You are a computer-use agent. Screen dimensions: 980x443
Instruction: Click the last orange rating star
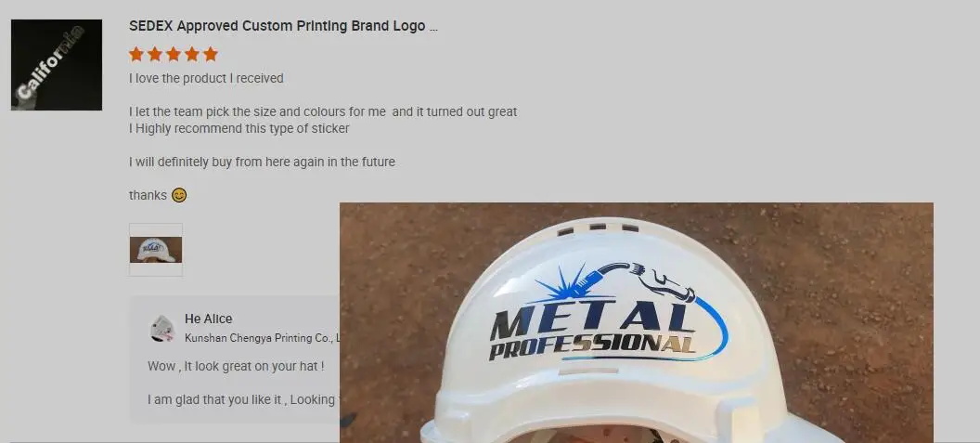coord(211,55)
